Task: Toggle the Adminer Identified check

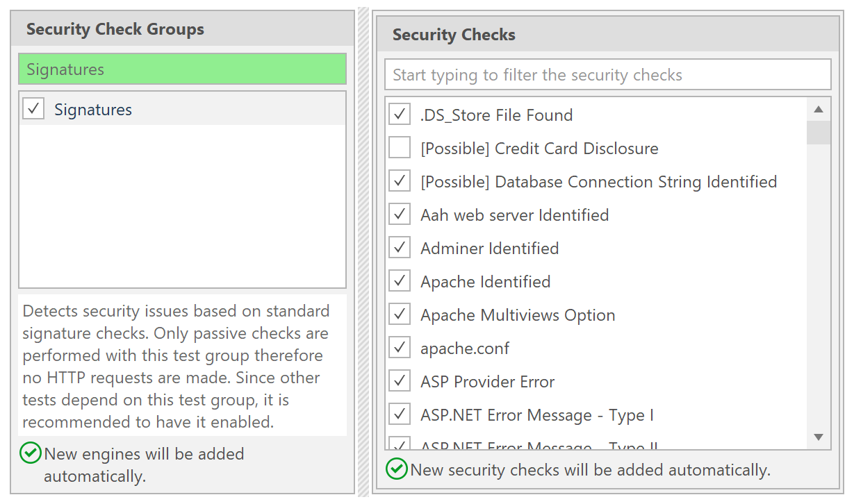Action: pos(400,247)
